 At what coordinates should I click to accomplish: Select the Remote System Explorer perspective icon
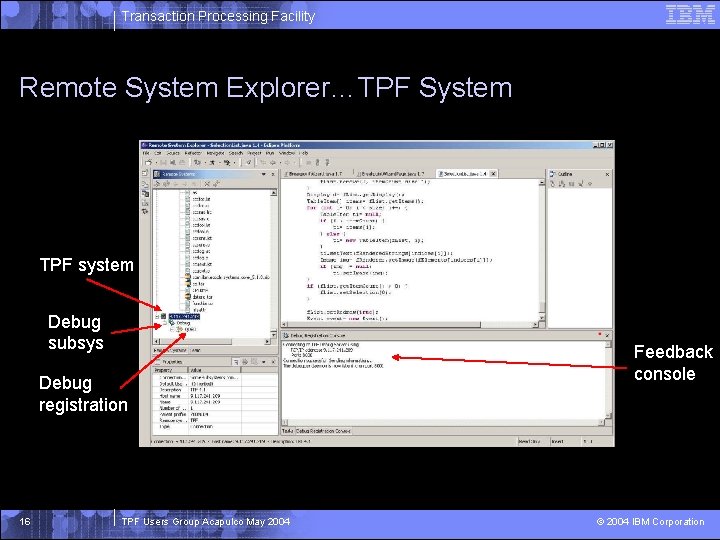(145, 194)
